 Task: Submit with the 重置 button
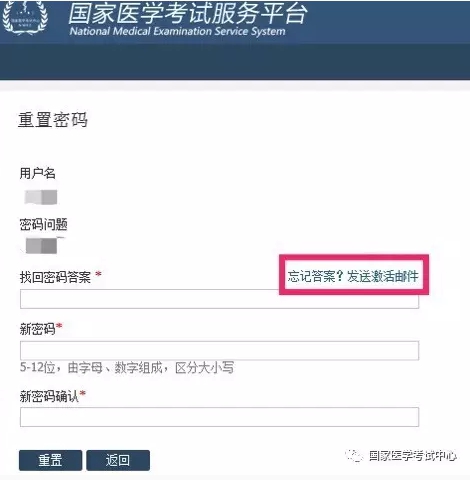50,460
